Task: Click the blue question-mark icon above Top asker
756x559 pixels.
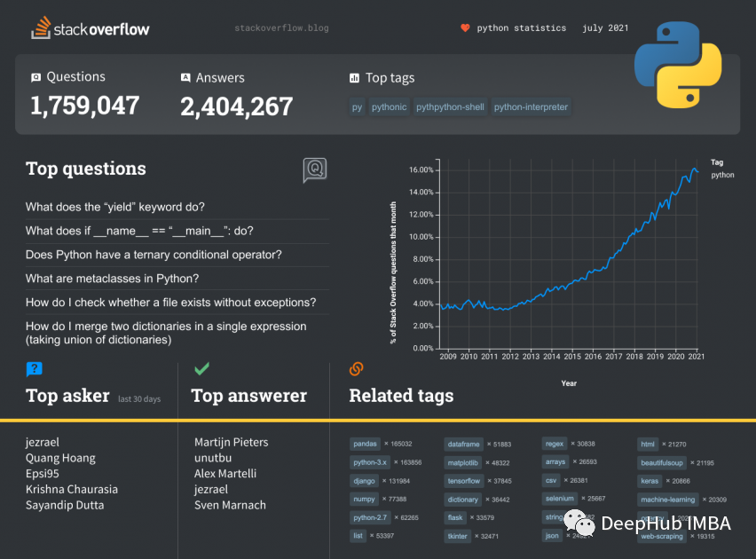Action: click(x=33, y=368)
